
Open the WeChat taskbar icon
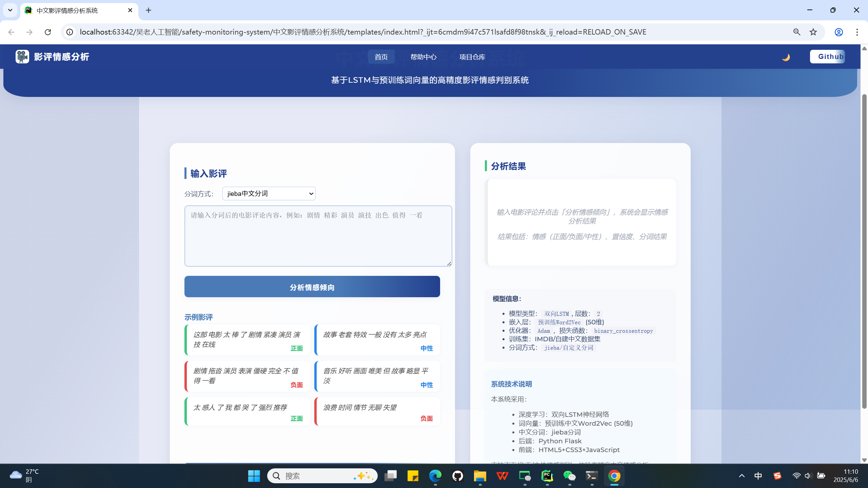[x=569, y=476]
